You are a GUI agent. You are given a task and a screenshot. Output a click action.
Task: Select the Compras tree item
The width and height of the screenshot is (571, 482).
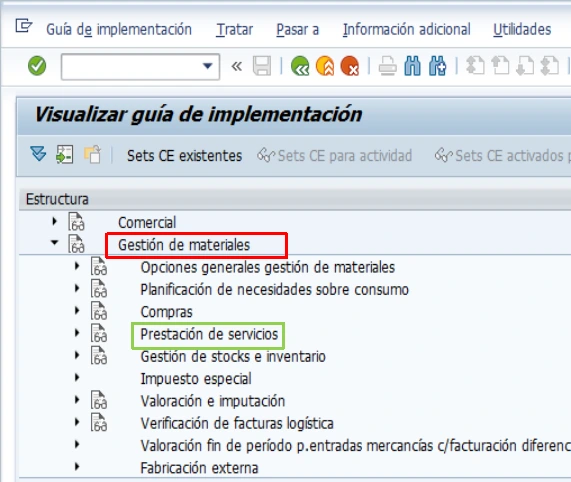click(166, 312)
